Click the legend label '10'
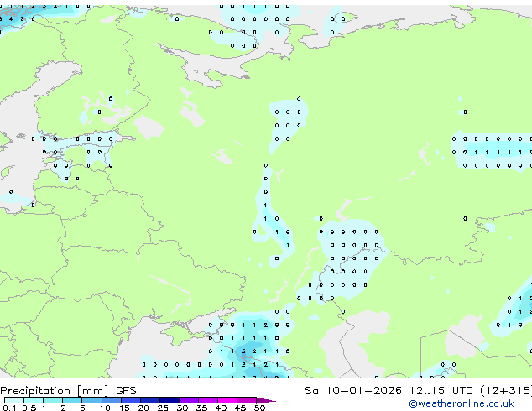This screenshot has width=532, height=411. click(x=105, y=408)
